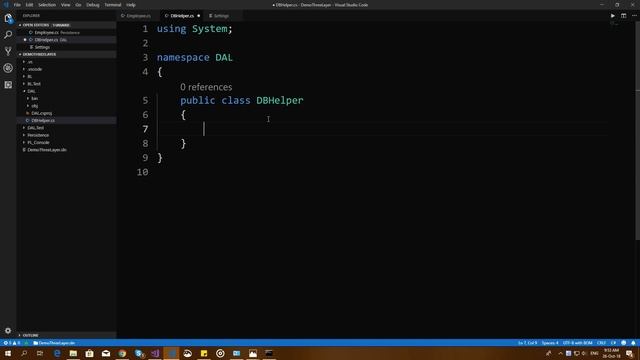
Task: Open DAL.csproj in the file tree
Action: (x=41, y=113)
